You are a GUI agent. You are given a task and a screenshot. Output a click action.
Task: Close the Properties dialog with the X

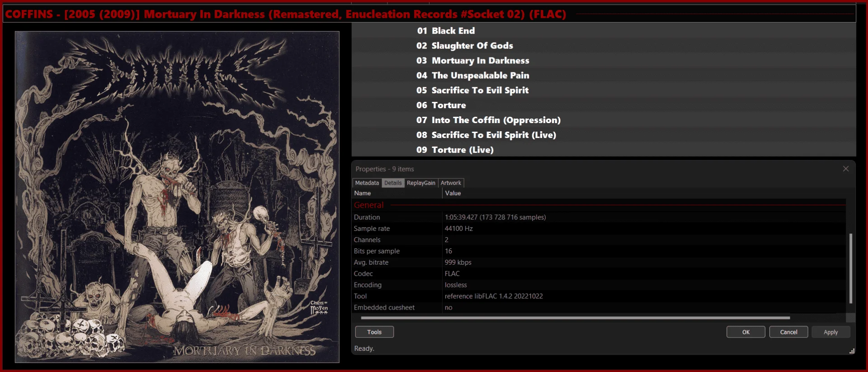click(x=845, y=169)
